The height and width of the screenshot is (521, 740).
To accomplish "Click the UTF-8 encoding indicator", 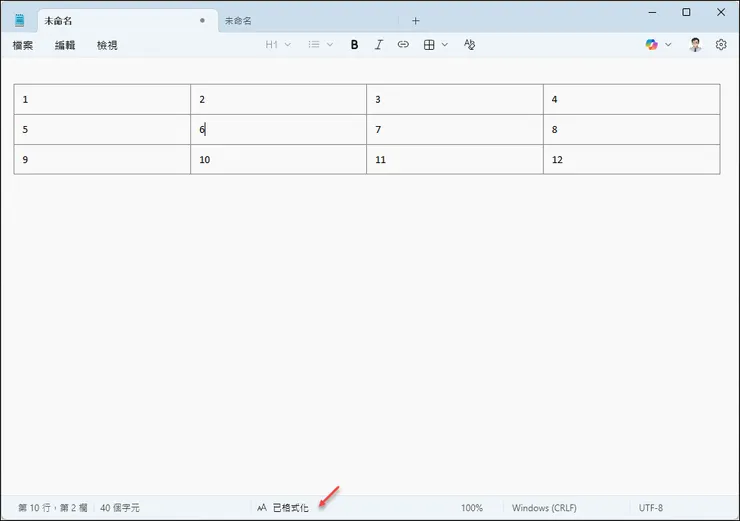I will coord(651,508).
